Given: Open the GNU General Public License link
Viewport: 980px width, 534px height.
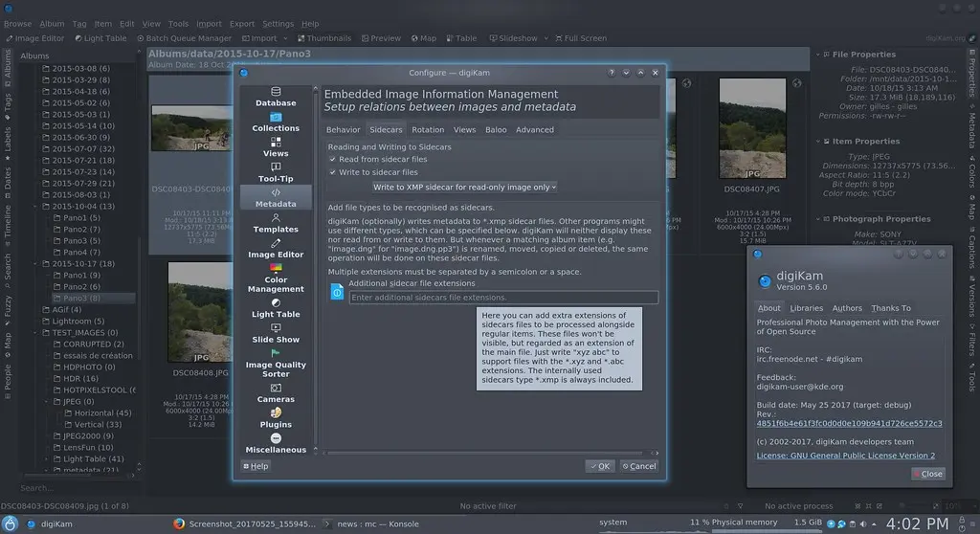Looking at the screenshot, I should [x=845, y=456].
